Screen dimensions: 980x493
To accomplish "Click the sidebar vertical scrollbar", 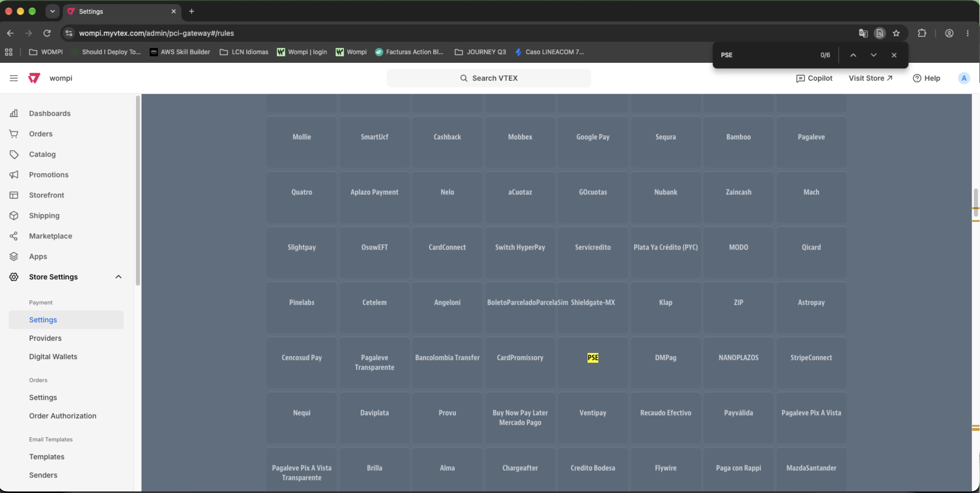I will pyautogui.click(x=138, y=190).
